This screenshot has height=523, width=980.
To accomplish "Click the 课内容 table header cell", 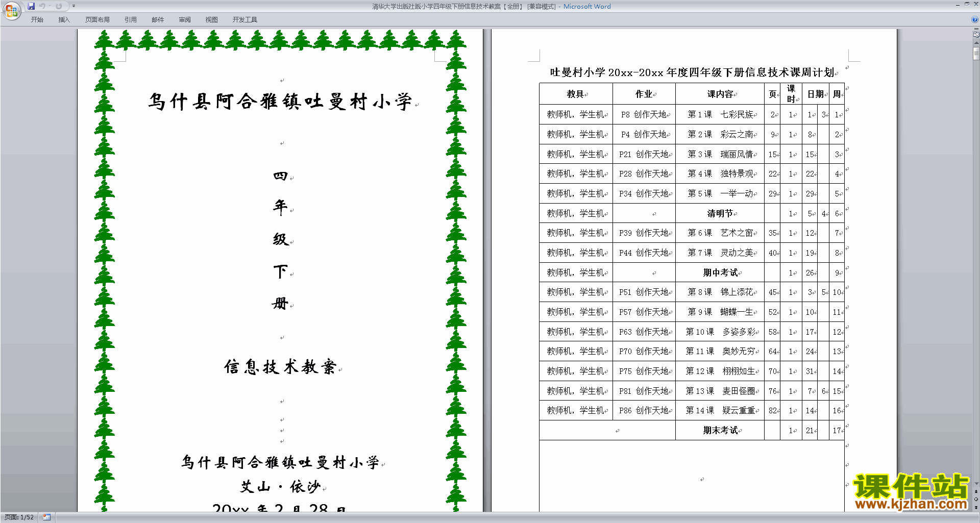I will coord(720,94).
